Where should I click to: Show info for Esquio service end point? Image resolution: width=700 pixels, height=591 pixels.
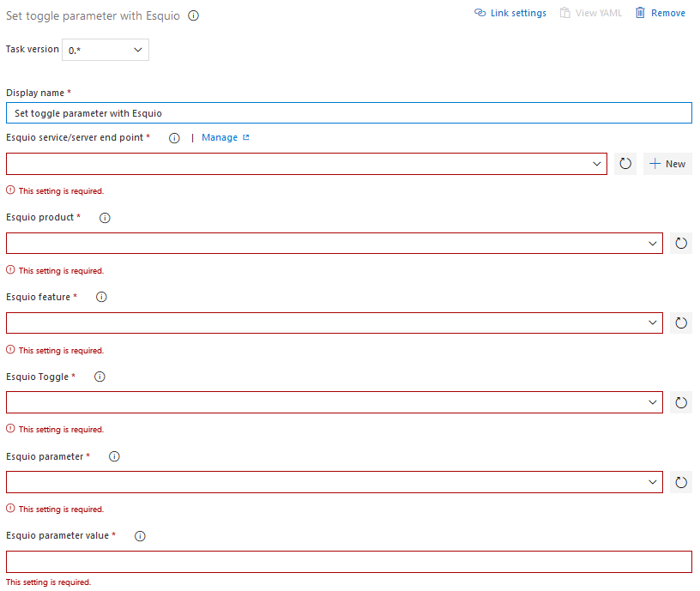[x=174, y=138]
